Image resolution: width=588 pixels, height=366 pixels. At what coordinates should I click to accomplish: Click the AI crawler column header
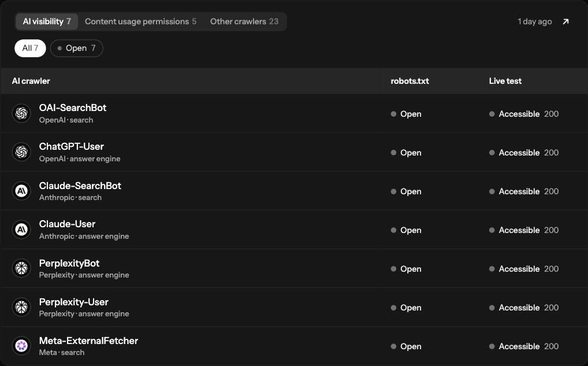click(x=31, y=81)
